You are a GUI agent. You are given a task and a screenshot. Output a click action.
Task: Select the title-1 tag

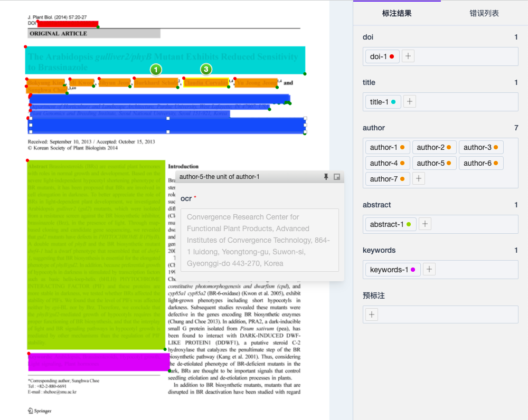coord(383,102)
